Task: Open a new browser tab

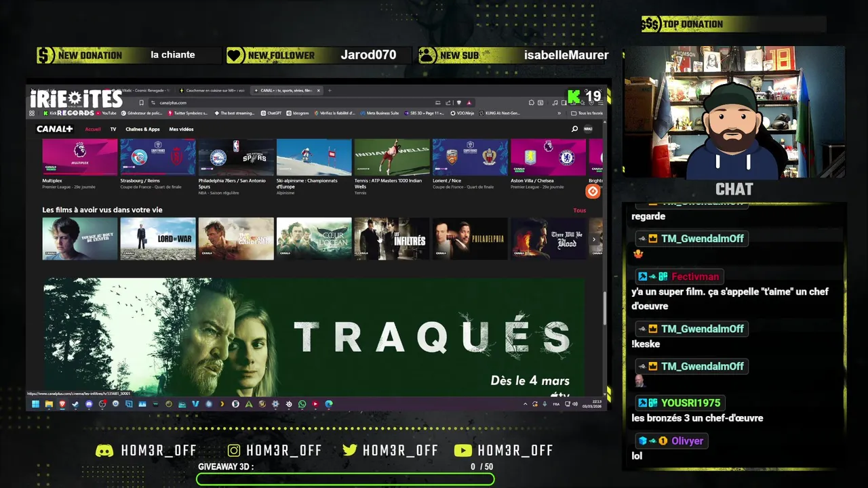Action: point(330,90)
